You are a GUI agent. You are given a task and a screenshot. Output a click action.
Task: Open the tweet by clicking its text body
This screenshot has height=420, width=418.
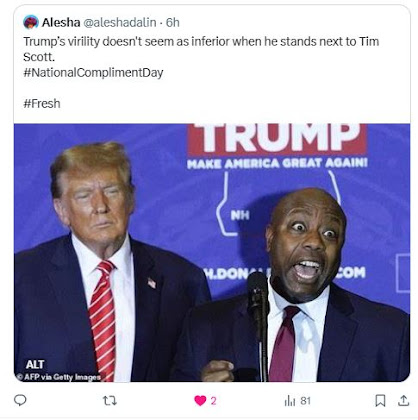point(201,49)
